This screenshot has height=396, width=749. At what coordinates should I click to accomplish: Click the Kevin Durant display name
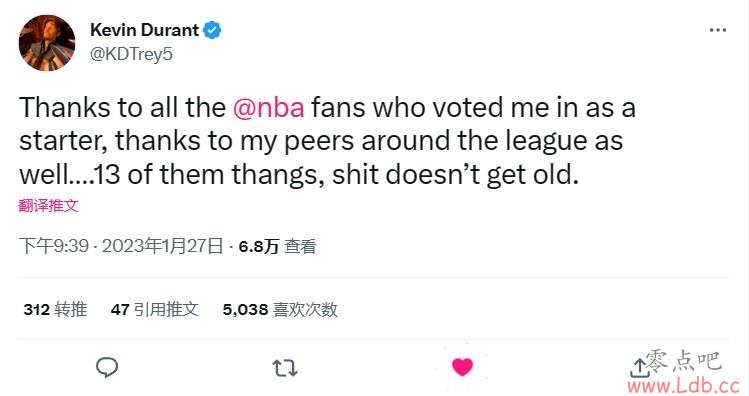(x=144, y=30)
